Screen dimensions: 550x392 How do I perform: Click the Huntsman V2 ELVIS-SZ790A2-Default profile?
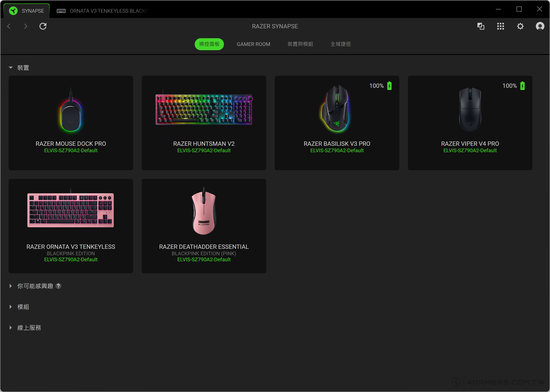point(204,151)
